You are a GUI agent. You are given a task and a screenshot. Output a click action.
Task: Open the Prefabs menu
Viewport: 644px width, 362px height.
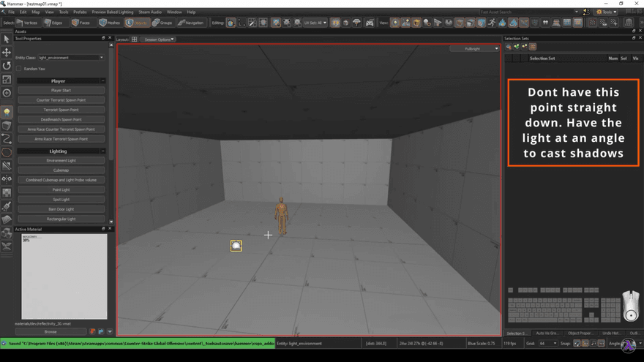click(80, 12)
